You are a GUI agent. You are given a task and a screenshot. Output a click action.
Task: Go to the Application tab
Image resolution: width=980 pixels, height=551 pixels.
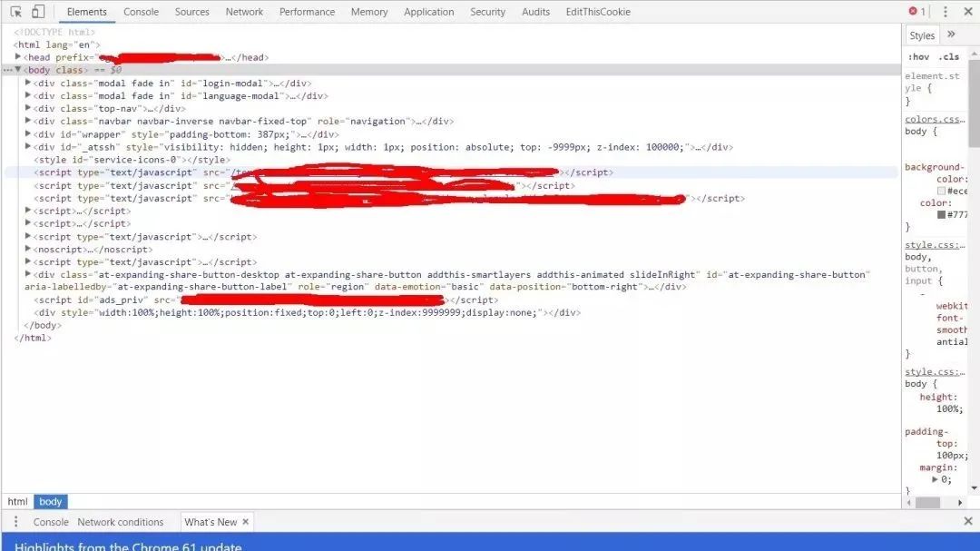point(428,12)
